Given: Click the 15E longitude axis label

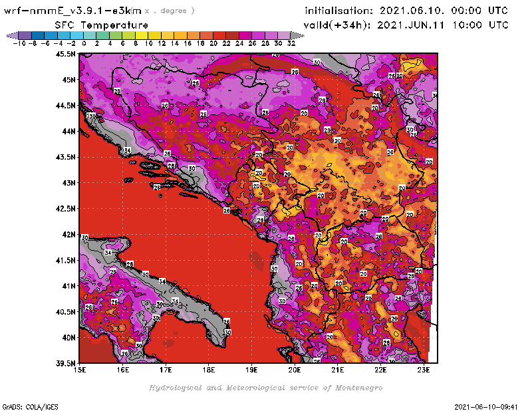Looking at the screenshot, I should click(x=80, y=370).
